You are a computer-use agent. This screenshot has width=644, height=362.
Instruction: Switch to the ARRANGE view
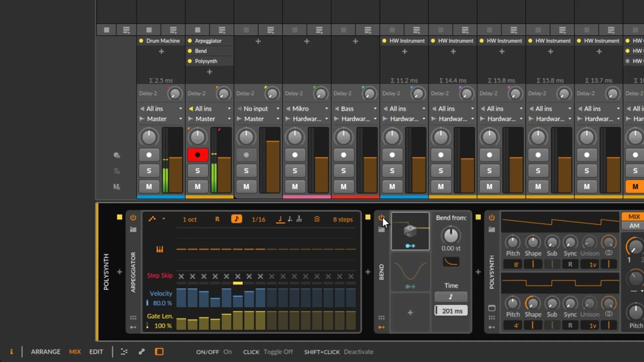coord(45,351)
